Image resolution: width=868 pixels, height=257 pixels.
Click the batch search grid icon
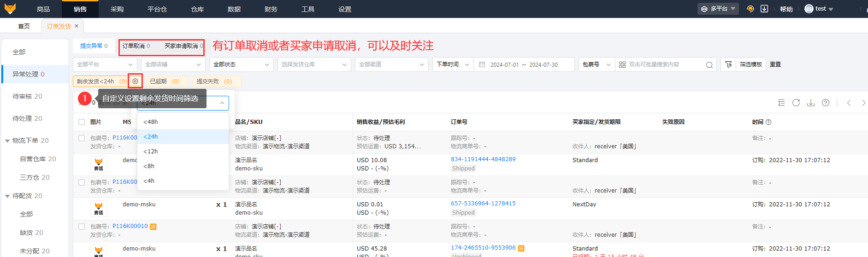(x=622, y=64)
